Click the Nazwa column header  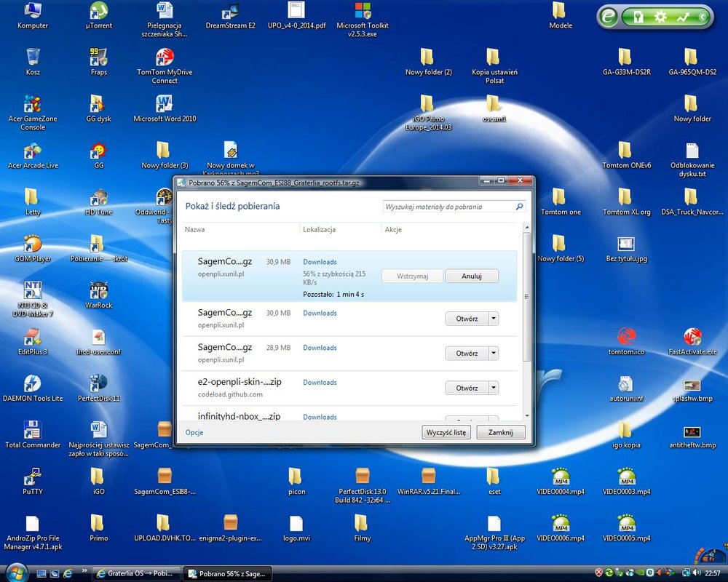[x=194, y=230]
